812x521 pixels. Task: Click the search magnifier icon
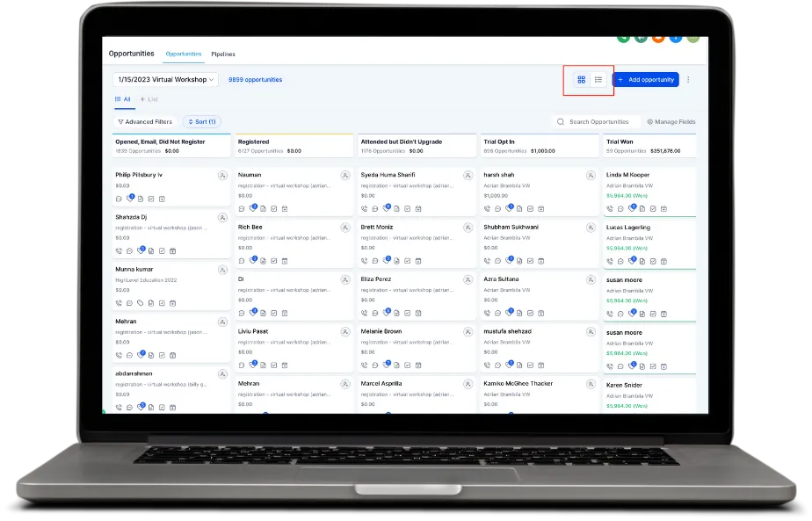pos(561,122)
